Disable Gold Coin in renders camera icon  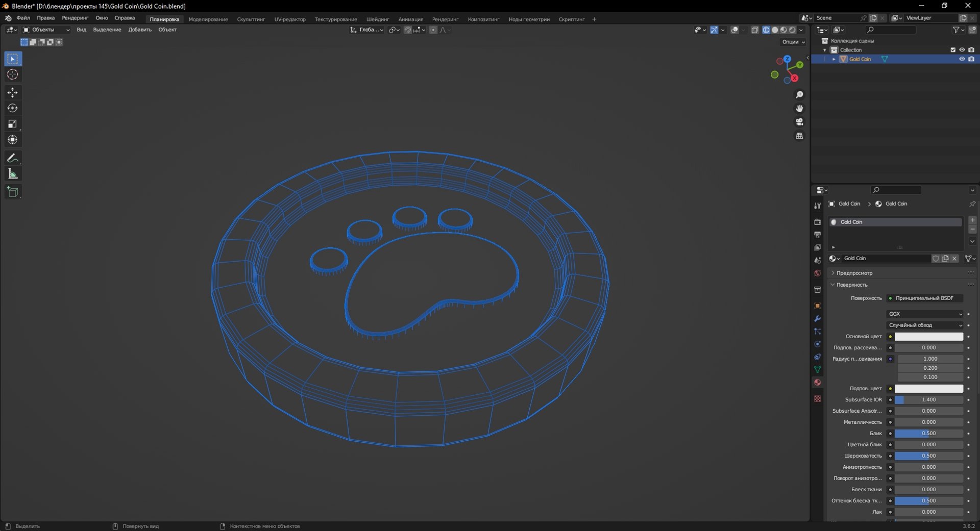pos(971,59)
